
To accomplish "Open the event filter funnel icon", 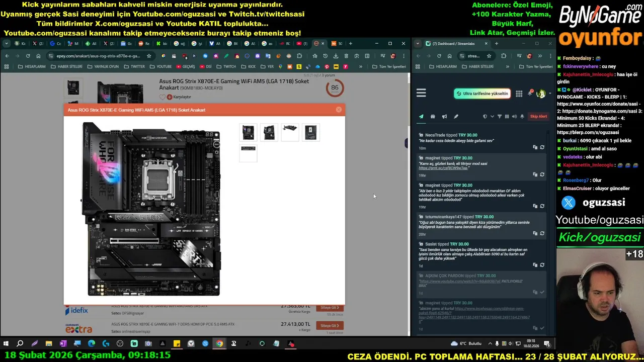I will [x=500, y=117].
